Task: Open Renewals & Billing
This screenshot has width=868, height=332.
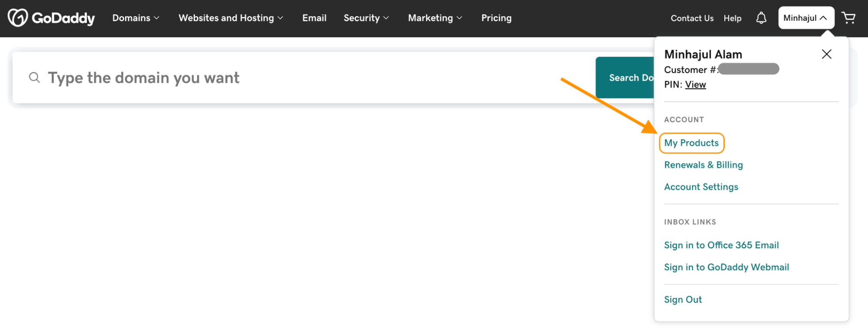Action: [x=703, y=165]
